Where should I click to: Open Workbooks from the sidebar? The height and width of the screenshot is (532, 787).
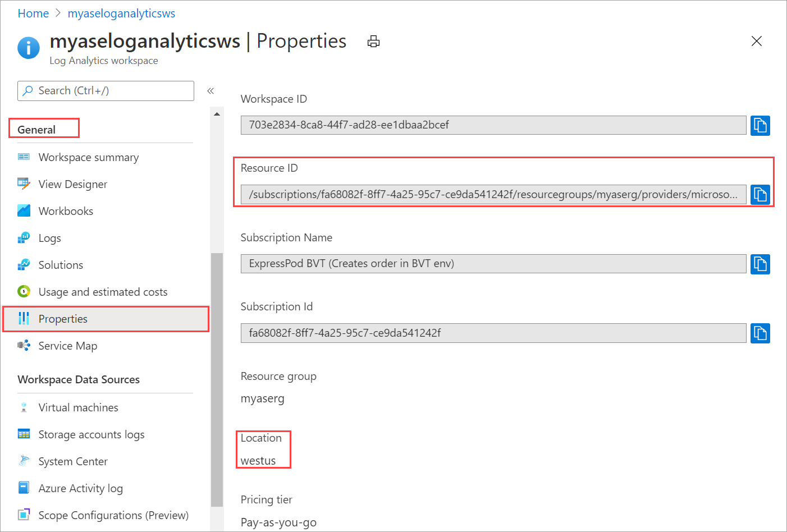(67, 210)
